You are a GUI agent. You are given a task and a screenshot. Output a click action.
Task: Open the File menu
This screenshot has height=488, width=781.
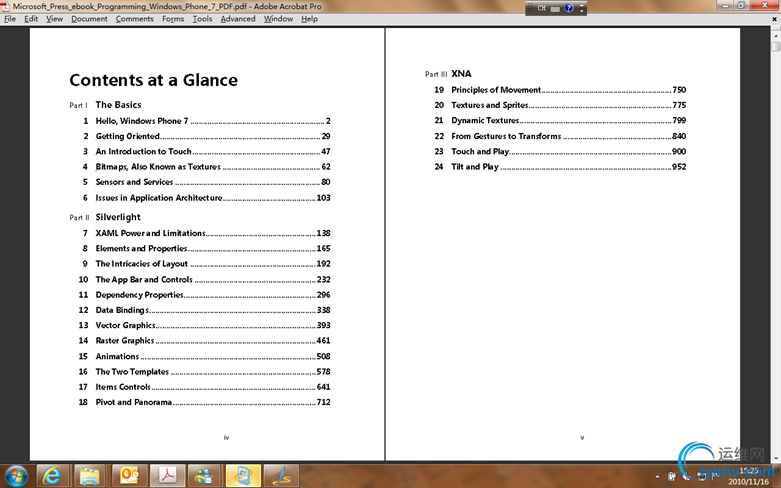tap(10, 19)
